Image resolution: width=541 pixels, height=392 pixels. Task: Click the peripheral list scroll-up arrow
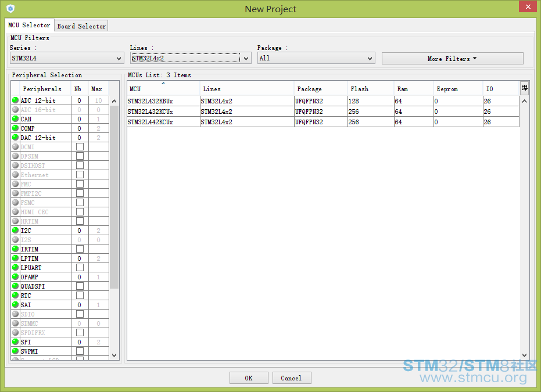(x=114, y=101)
